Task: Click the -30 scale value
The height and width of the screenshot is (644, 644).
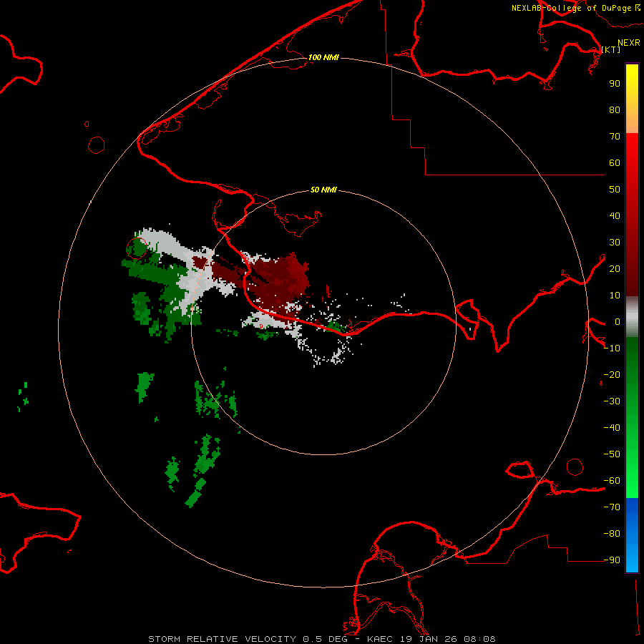Action: 612,401
